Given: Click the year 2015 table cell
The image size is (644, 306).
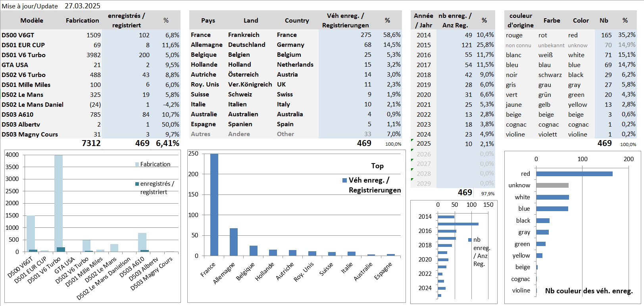Looking at the screenshot, I should [x=423, y=45].
